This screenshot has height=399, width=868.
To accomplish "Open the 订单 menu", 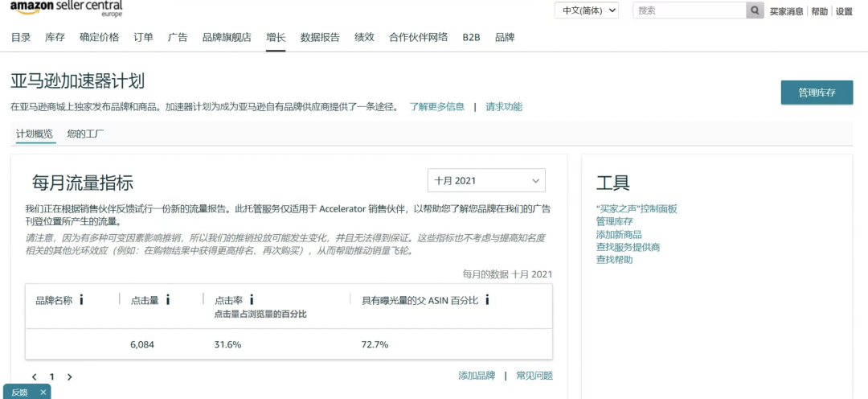I will point(143,38).
